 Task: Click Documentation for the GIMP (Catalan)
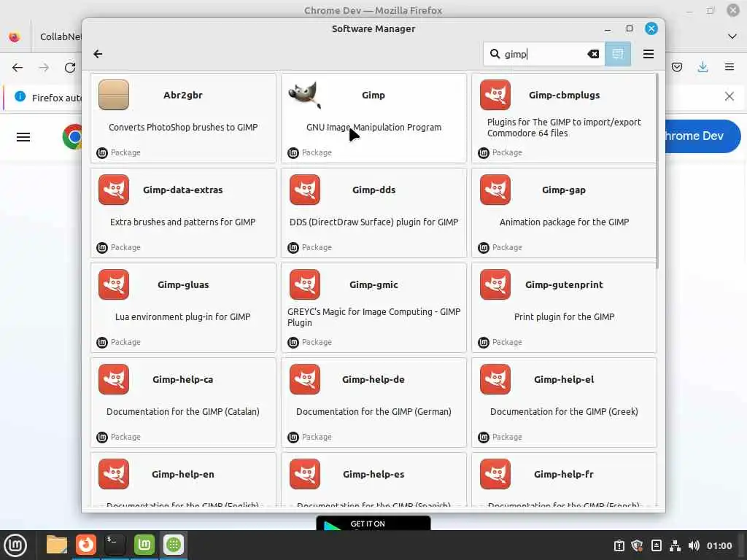(182, 411)
